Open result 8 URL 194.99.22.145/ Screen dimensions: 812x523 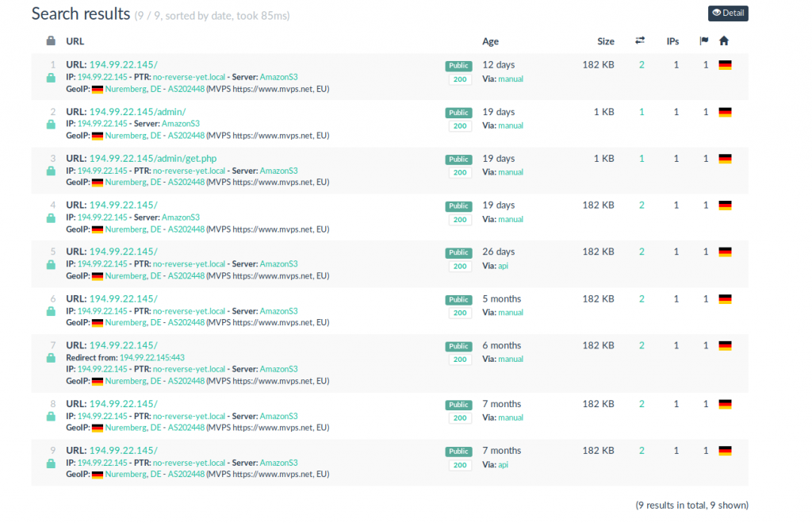click(x=123, y=404)
